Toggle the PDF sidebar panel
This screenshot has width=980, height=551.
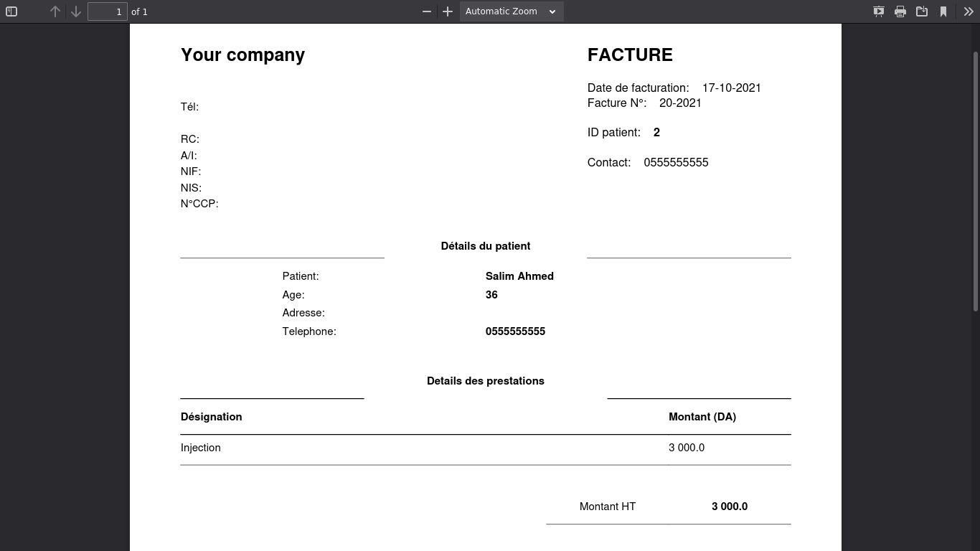[x=11, y=11]
